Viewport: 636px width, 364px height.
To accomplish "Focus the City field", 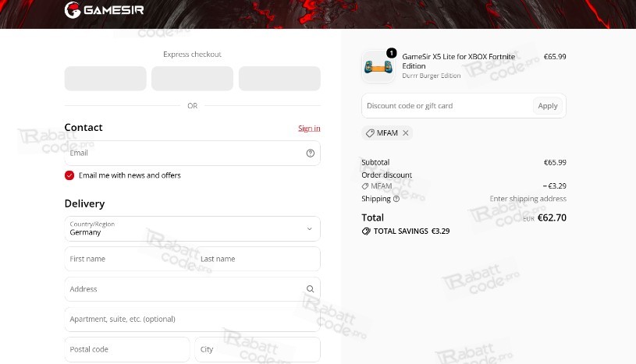I will pos(258,349).
